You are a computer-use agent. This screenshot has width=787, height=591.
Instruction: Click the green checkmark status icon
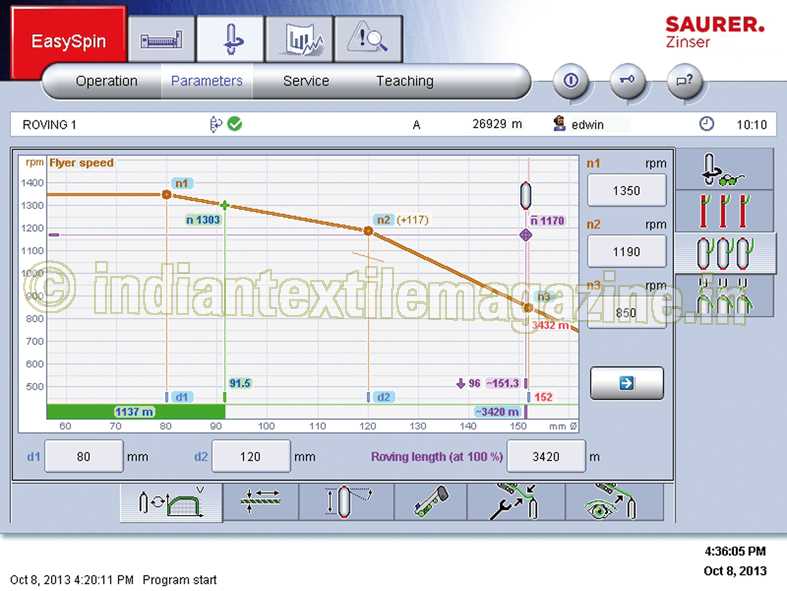pyautogui.click(x=234, y=124)
